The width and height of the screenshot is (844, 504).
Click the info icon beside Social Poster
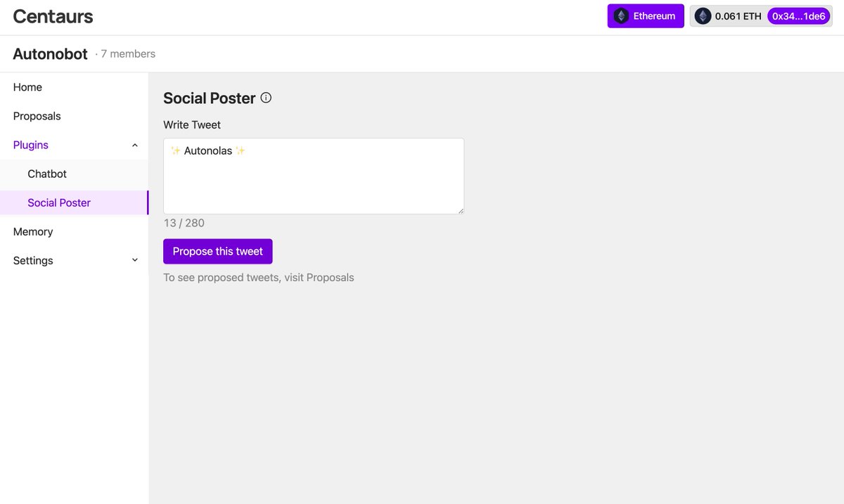tap(266, 98)
